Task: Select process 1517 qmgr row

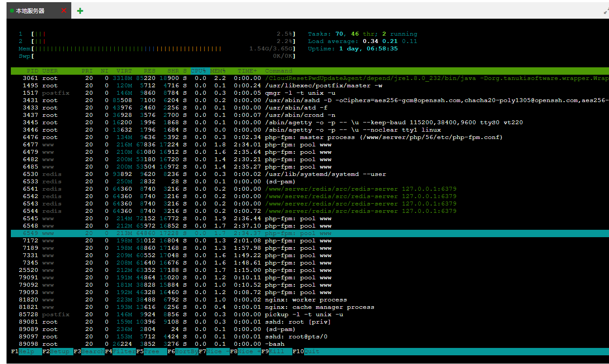Action: point(310,93)
